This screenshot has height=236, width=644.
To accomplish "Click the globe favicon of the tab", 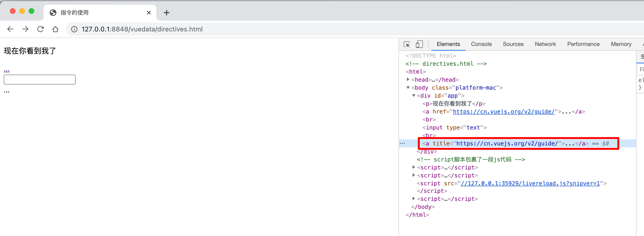I will pos(53,12).
